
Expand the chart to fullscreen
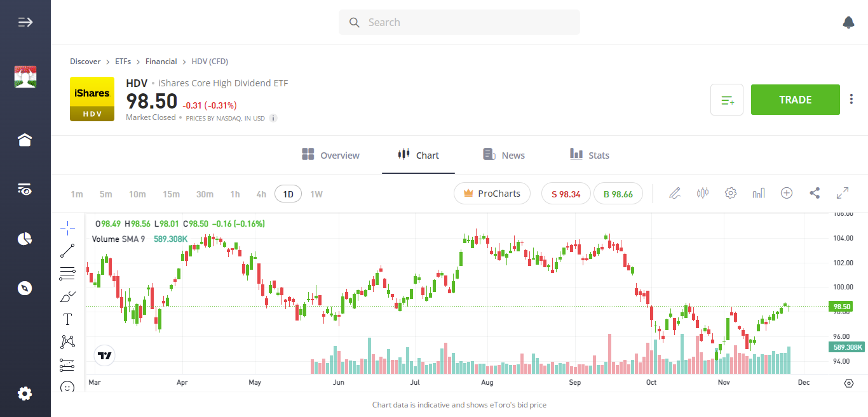click(x=843, y=193)
